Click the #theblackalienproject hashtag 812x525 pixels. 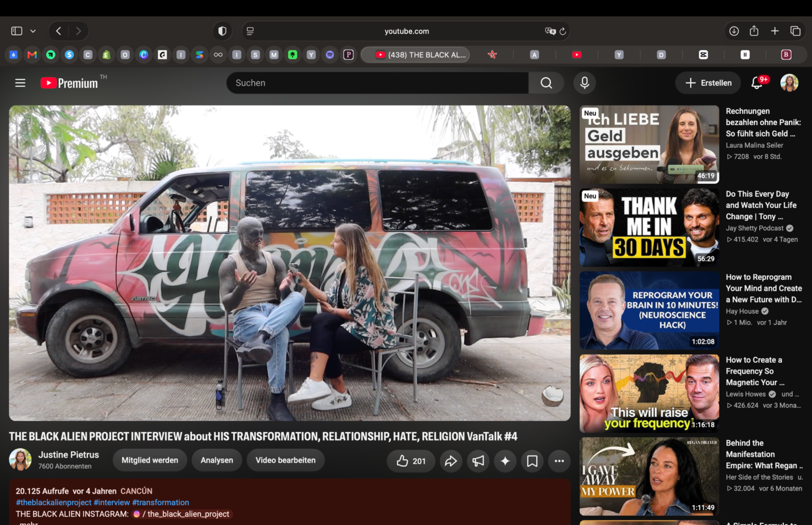[54, 502]
